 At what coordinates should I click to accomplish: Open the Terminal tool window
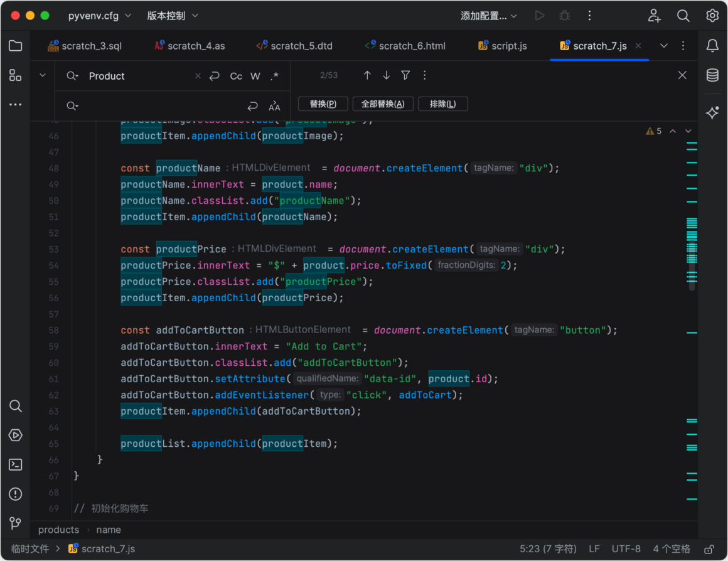[x=15, y=464]
